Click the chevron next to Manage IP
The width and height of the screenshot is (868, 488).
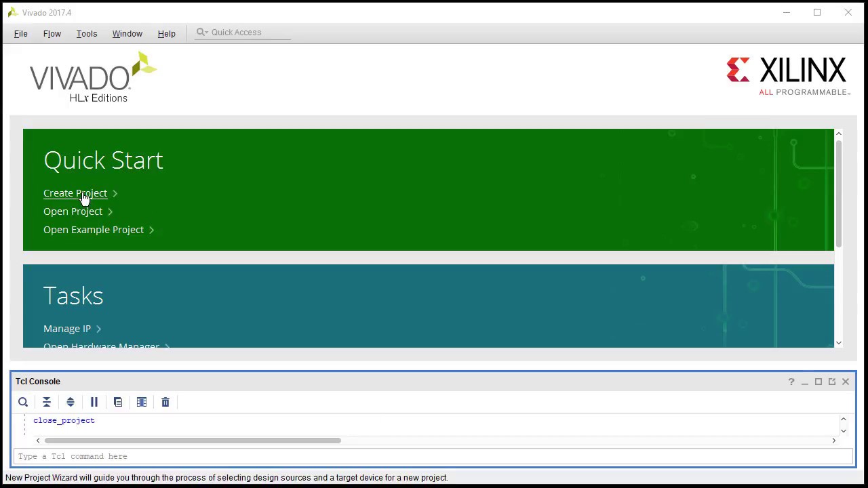coord(99,329)
